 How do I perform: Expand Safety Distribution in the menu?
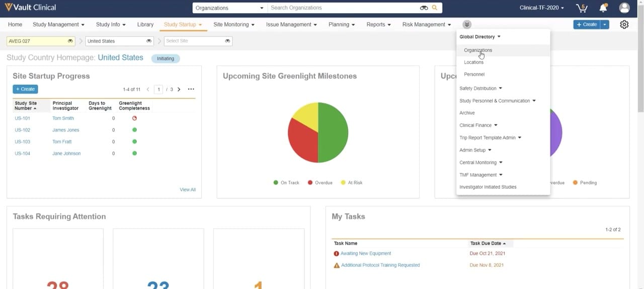(480, 89)
